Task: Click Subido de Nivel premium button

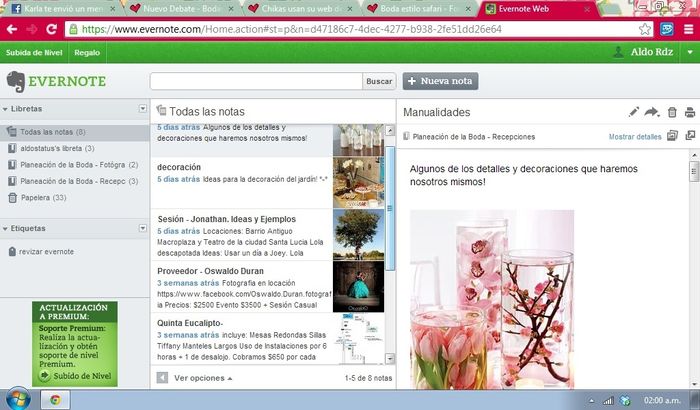Action: coord(75,376)
